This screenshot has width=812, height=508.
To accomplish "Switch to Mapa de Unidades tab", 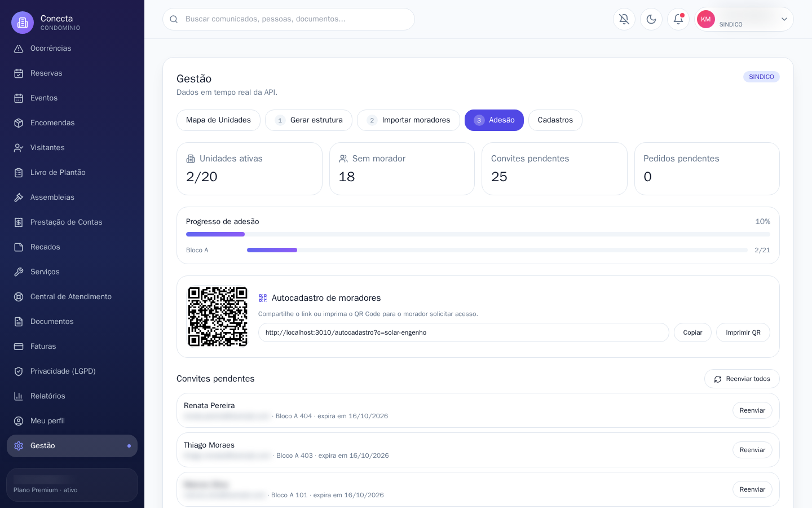I will click(x=218, y=120).
